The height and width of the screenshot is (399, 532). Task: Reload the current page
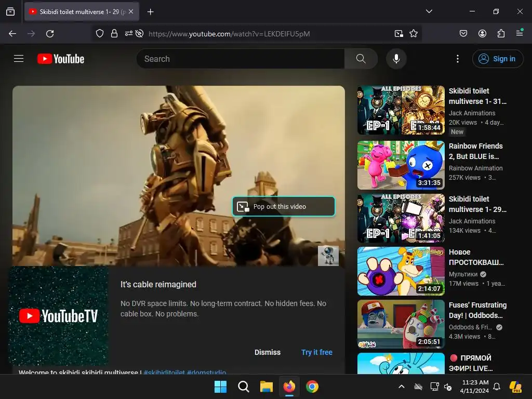[x=50, y=34]
